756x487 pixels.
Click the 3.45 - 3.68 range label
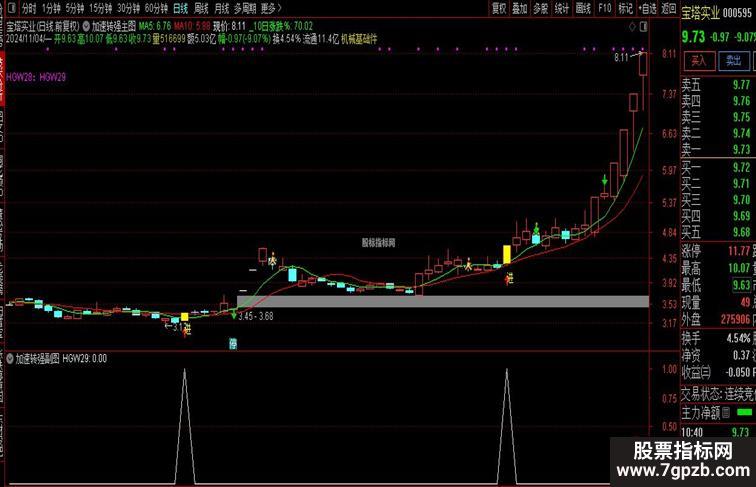pyautogui.click(x=256, y=316)
